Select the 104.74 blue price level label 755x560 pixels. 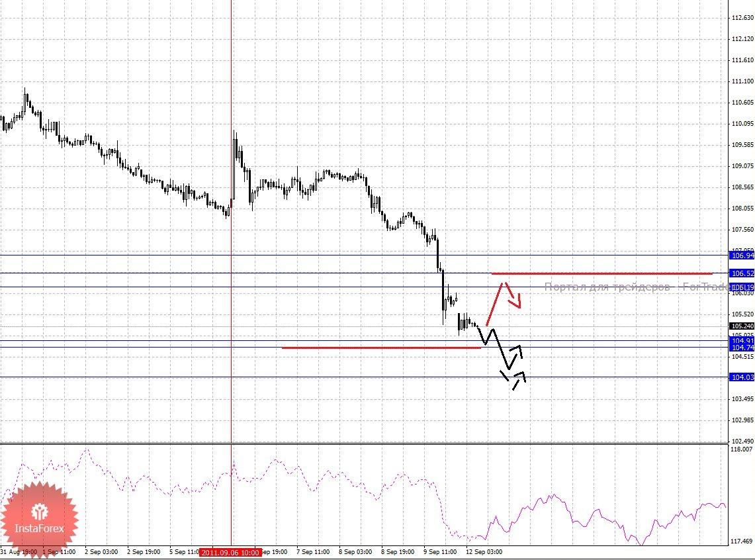[x=742, y=347]
